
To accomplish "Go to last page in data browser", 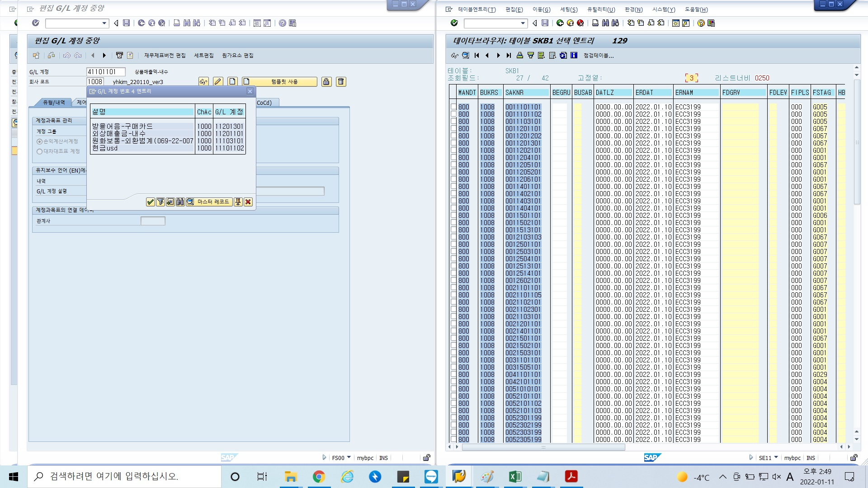I will pos(509,56).
